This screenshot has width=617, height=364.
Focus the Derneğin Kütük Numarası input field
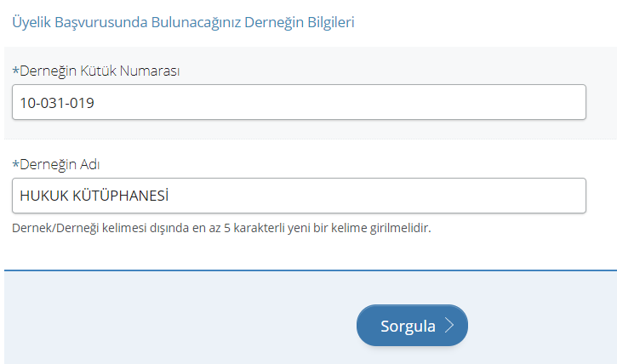(x=299, y=102)
